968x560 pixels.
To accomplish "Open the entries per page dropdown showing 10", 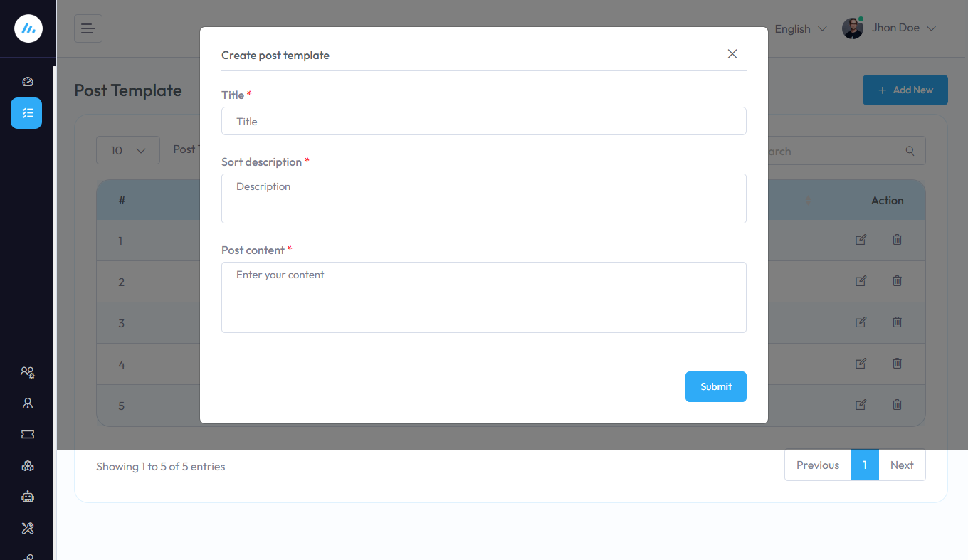I will pos(128,150).
